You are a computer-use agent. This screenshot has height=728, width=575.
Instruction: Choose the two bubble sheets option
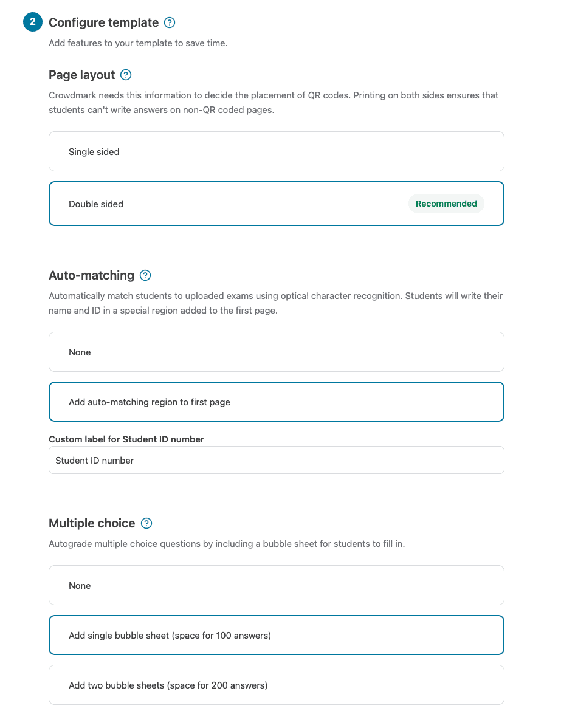[x=277, y=685]
